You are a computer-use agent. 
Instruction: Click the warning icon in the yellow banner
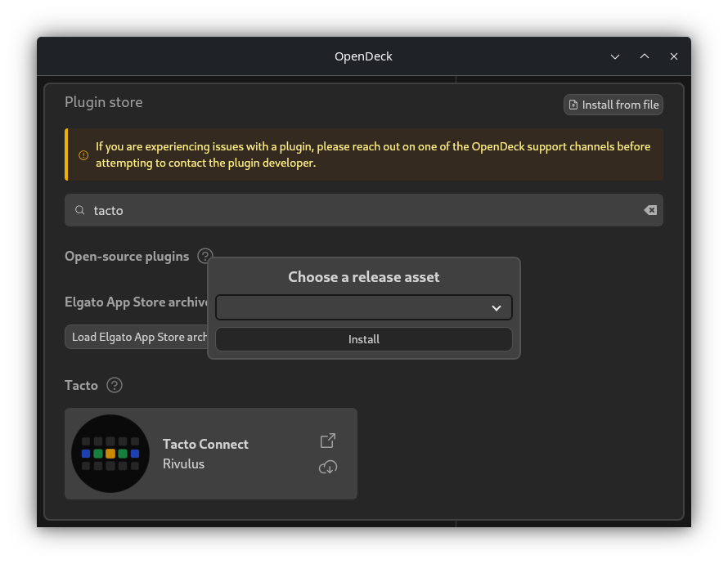point(83,155)
